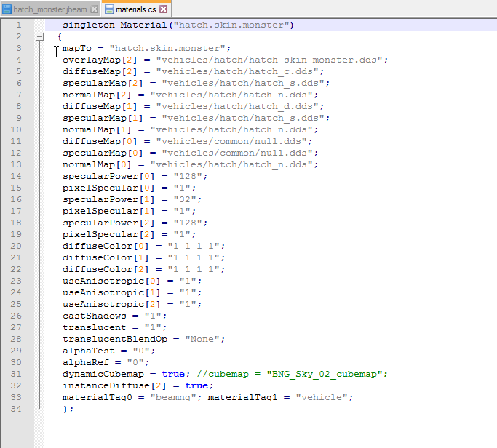Image resolution: width=497 pixels, height=448 pixels.
Task: Click the //cubemap BNG_Sky_02 comment
Action: pos(292,374)
